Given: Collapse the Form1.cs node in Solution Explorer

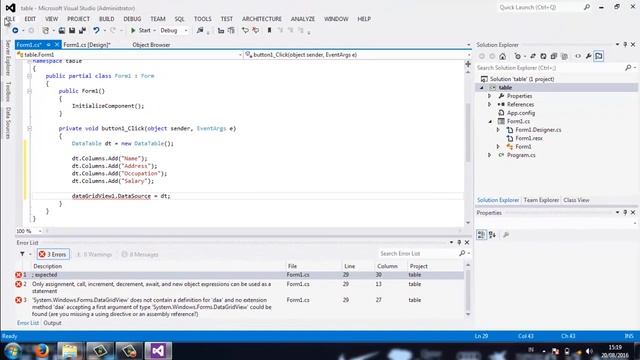Looking at the screenshot, I should pos(490,122).
